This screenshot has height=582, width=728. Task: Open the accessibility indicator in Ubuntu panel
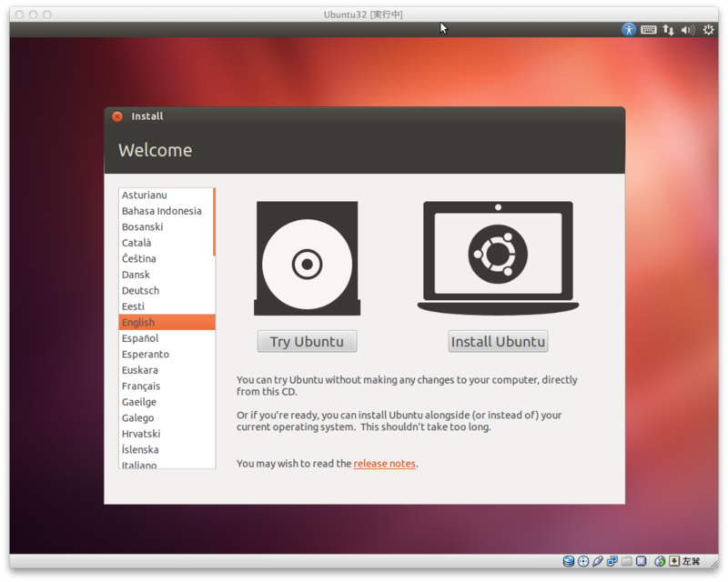[x=628, y=30]
